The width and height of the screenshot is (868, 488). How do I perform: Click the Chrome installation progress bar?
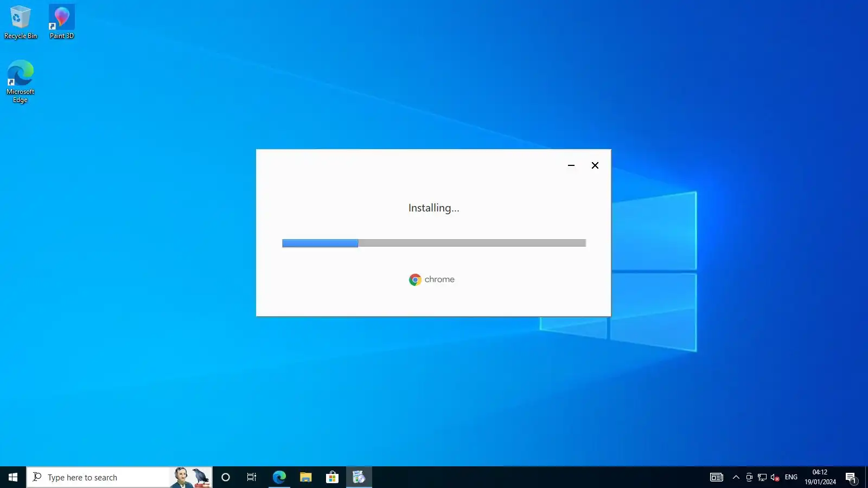(434, 243)
